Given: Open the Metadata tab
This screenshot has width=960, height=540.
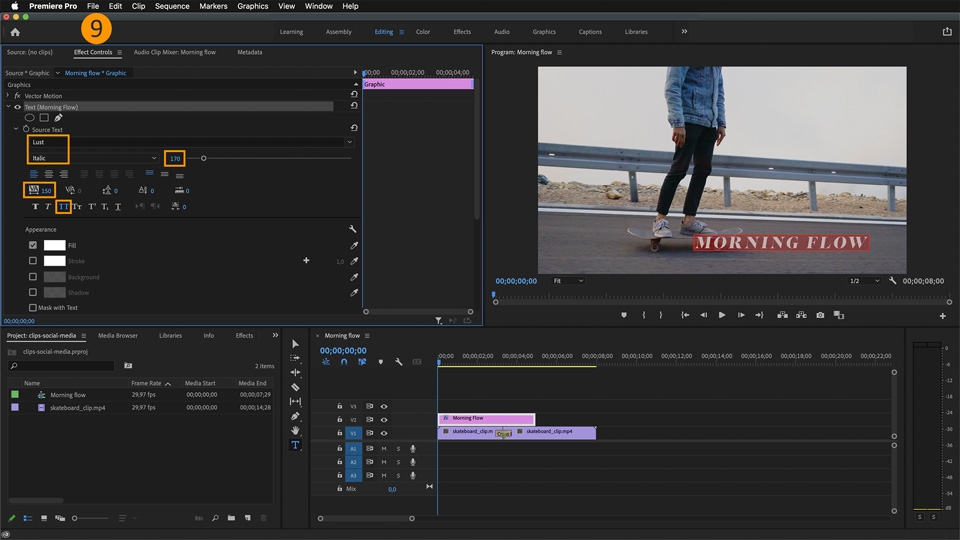Looking at the screenshot, I should click(x=250, y=52).
